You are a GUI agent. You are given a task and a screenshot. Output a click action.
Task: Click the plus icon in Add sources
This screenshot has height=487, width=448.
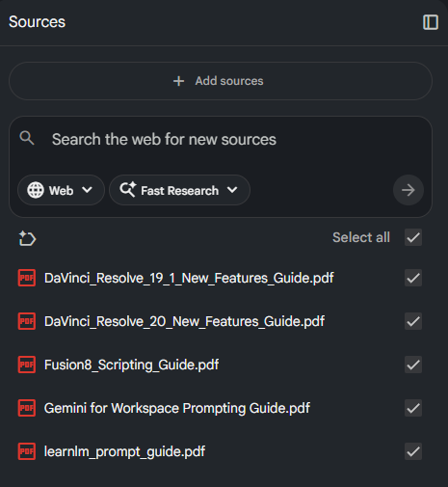click(178, 81)
